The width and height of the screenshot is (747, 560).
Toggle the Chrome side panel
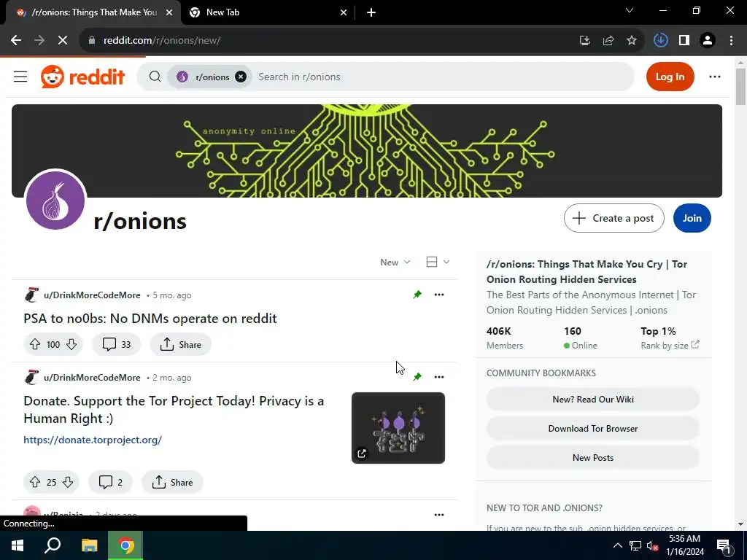[x=684, y=41]
